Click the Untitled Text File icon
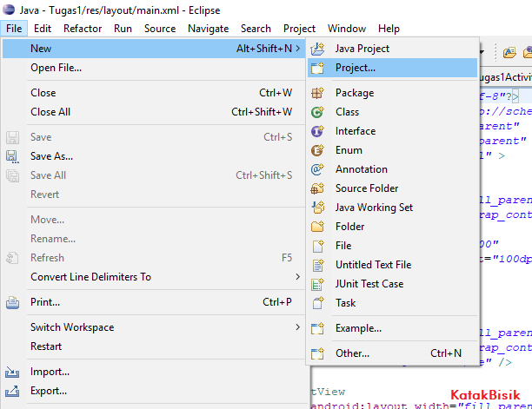This screenshot has width=532, height=409. (x=317, y=265)
